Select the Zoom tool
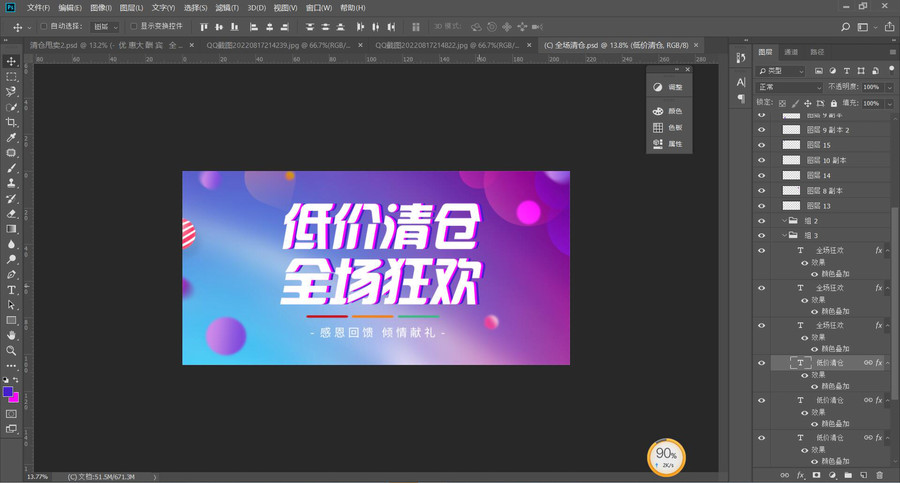 pos(11,350)
